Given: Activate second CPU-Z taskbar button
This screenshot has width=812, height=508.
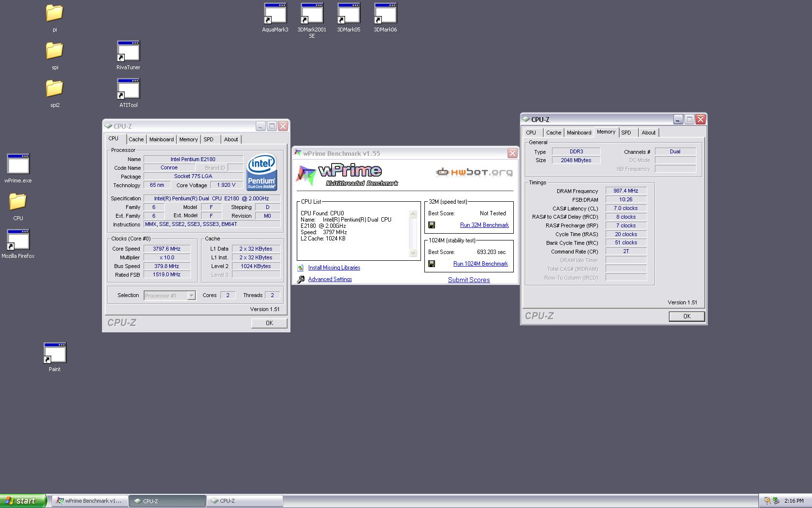Looking at the screenshot, I should (x=245, y=501).
